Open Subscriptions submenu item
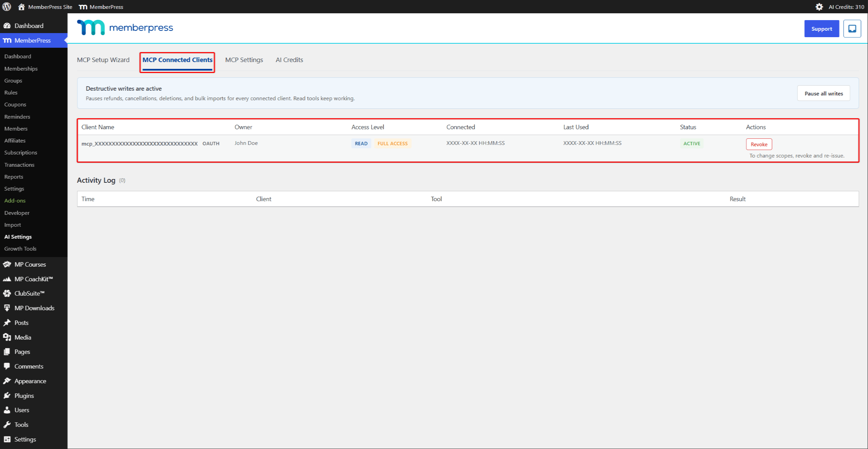 20,152
